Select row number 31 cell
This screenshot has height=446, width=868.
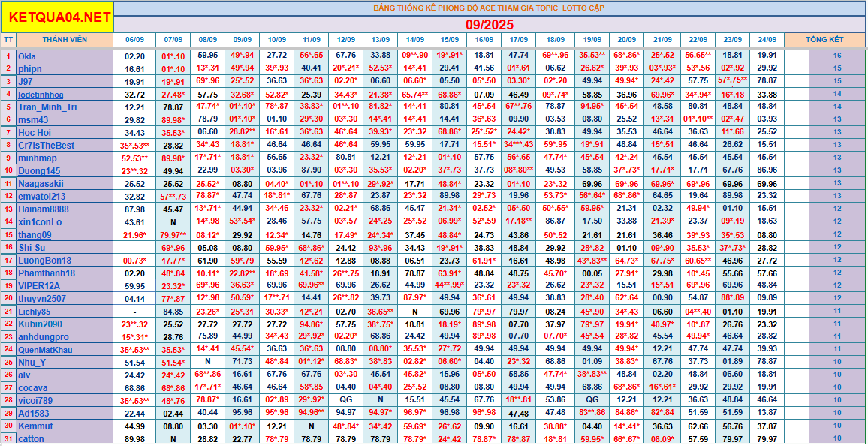[8, 438]
